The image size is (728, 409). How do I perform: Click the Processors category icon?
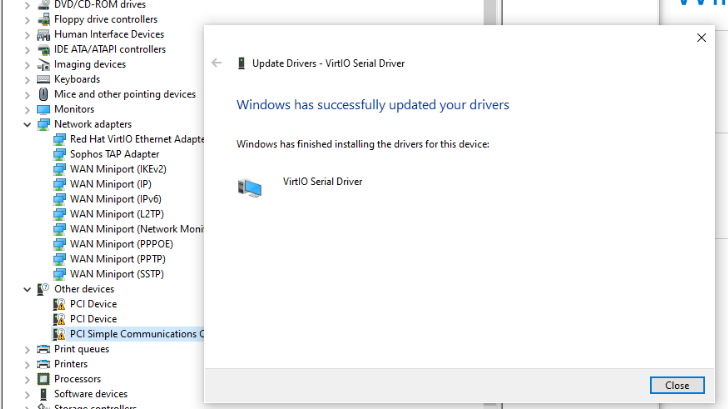click(x=43, y=379)
